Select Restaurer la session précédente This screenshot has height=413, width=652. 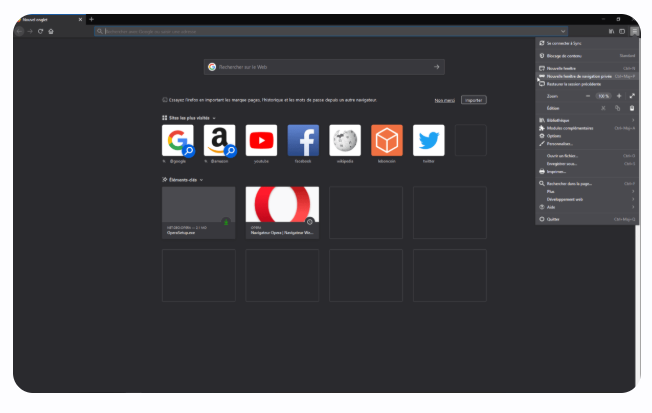coord(587,84)
